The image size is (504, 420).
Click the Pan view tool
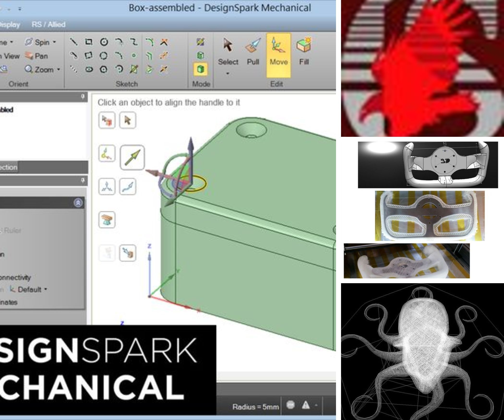36,56
